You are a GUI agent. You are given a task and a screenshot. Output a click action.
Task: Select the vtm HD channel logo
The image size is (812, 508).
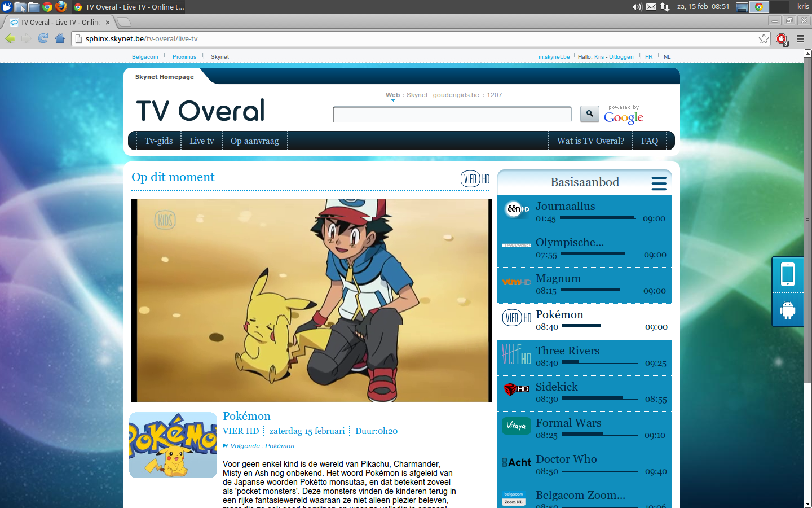(516, 282)
